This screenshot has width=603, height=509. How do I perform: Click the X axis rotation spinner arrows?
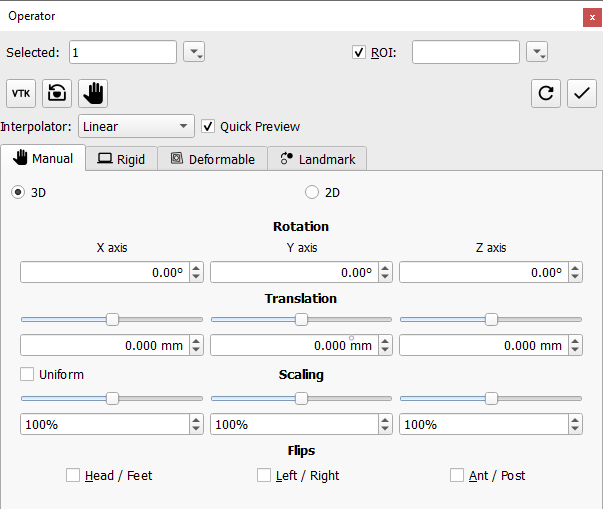196,272
